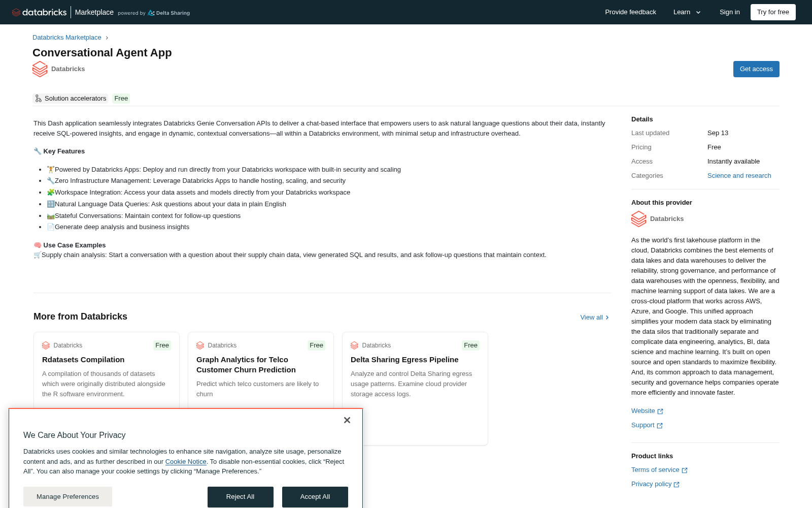Click Free badge on Delta Sharing Egress card

click(x=470, y=345)
